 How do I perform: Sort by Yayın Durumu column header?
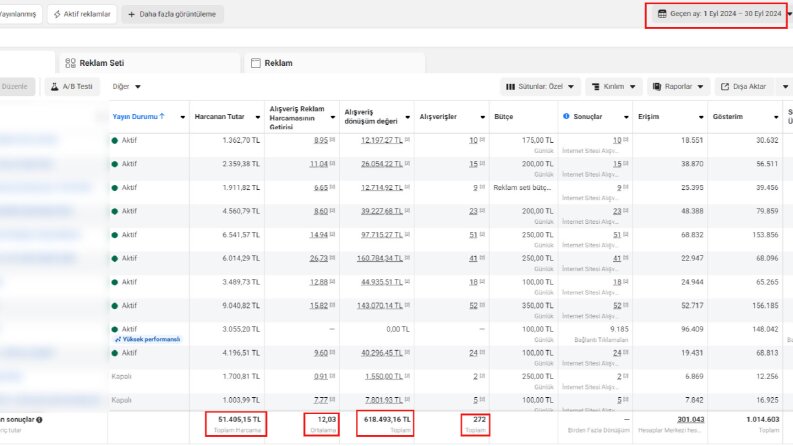[x=139, y=116]
